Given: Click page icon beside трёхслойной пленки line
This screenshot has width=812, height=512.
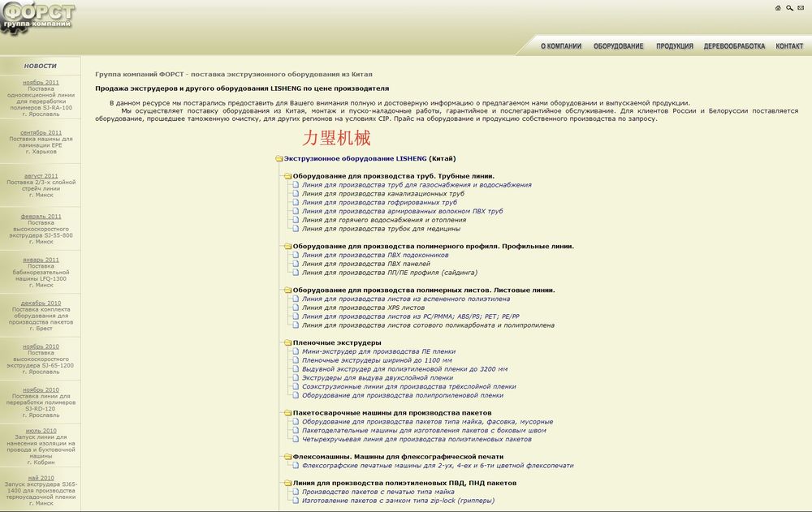Looking at the screenshot, I should 296,387.
